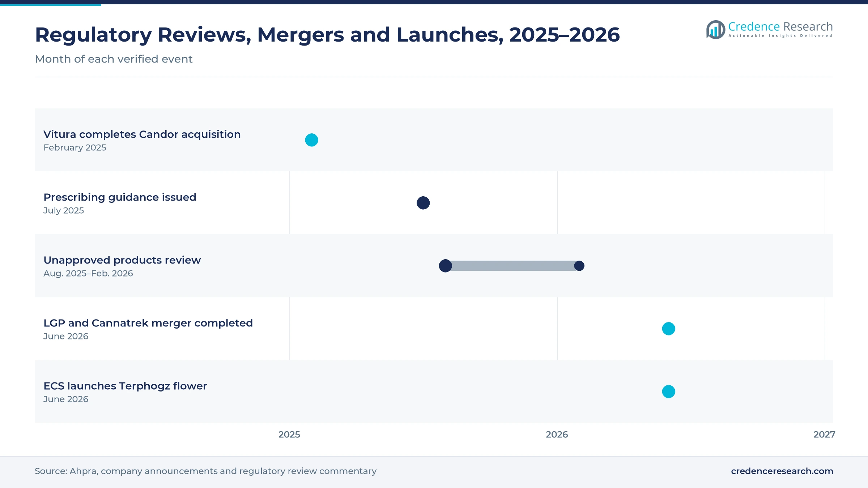Open the credenceresearch.com link
Screen dimensions: 868x488
click(782, 471)
